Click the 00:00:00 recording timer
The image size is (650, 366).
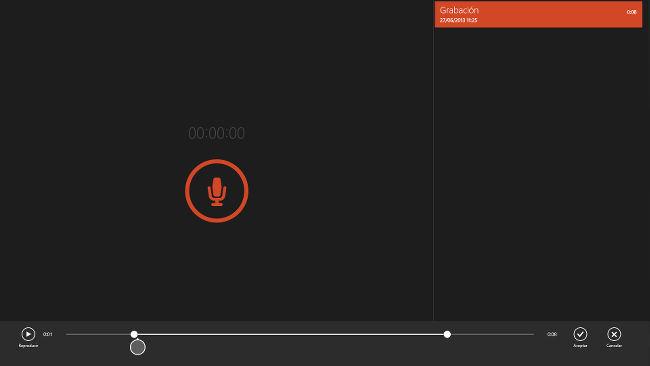click(x=216, y=133)
